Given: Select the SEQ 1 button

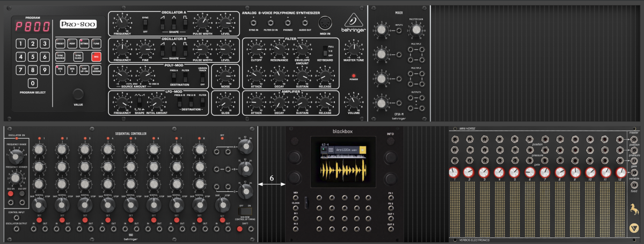Looking at the screenshot, I should (60, 70).
